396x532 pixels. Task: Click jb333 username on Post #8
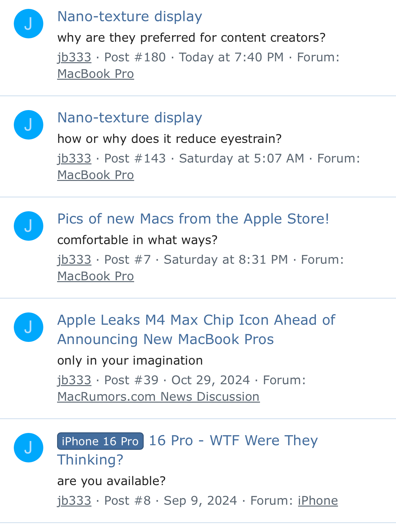point(74,501)
